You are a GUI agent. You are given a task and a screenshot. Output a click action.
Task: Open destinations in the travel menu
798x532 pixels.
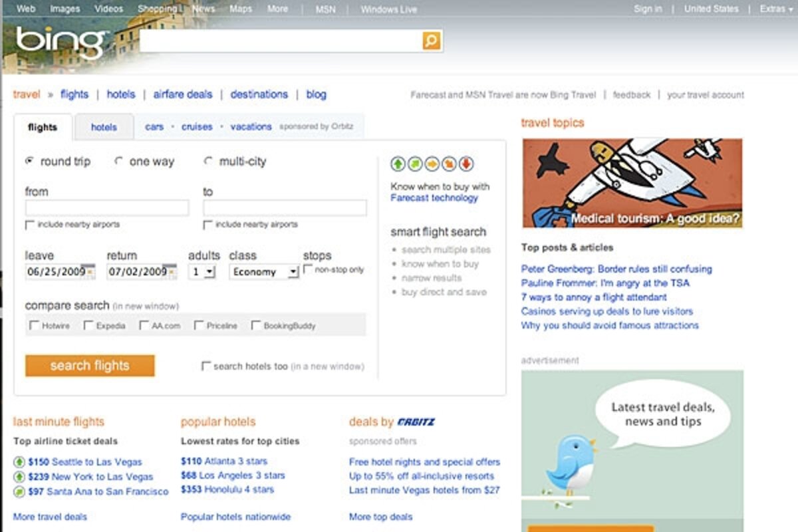pos(259,94)
